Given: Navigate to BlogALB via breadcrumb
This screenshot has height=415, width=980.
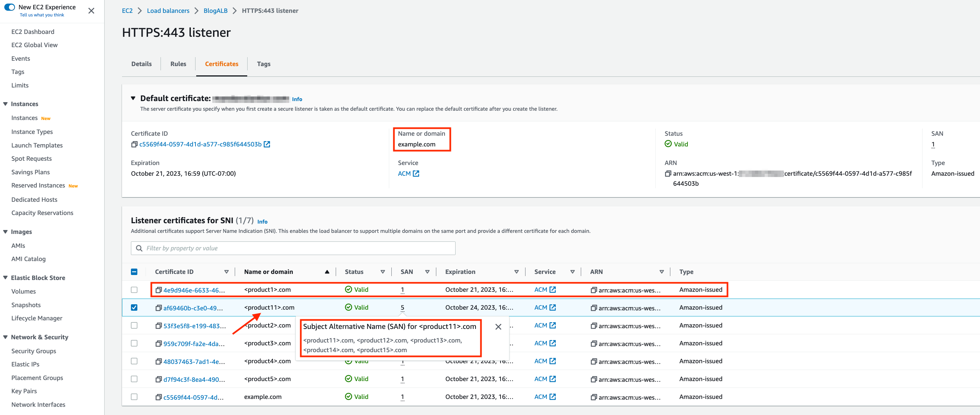Looking at the screenshot, I should click(x=215, y=10).
